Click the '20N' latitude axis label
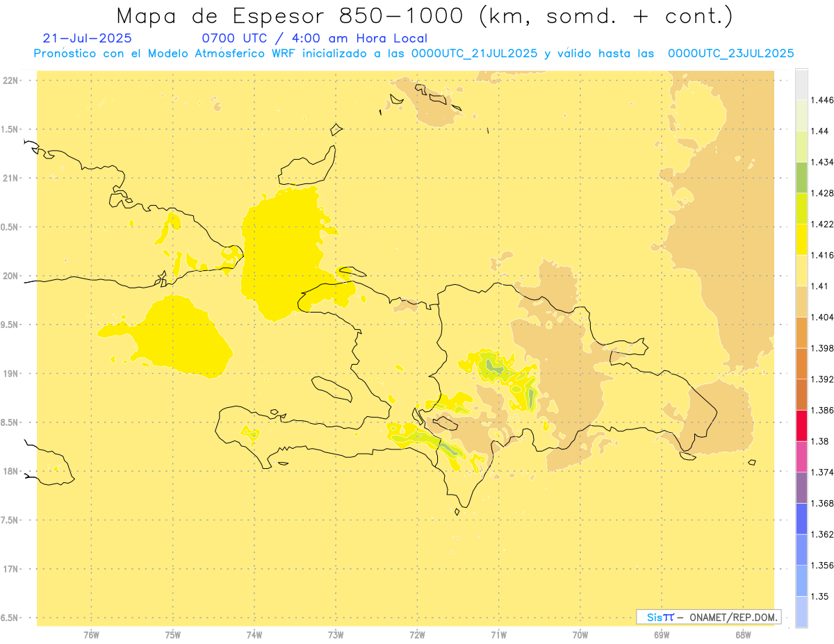Screen dimensions: 834x644 coord(10,276)
